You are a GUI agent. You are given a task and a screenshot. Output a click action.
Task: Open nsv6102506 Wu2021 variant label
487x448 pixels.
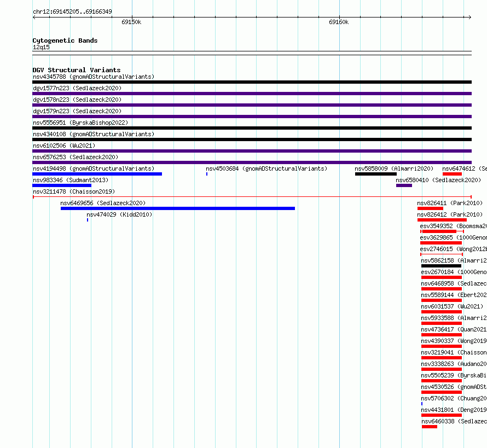pyautogui.click(x=64, y=146)
